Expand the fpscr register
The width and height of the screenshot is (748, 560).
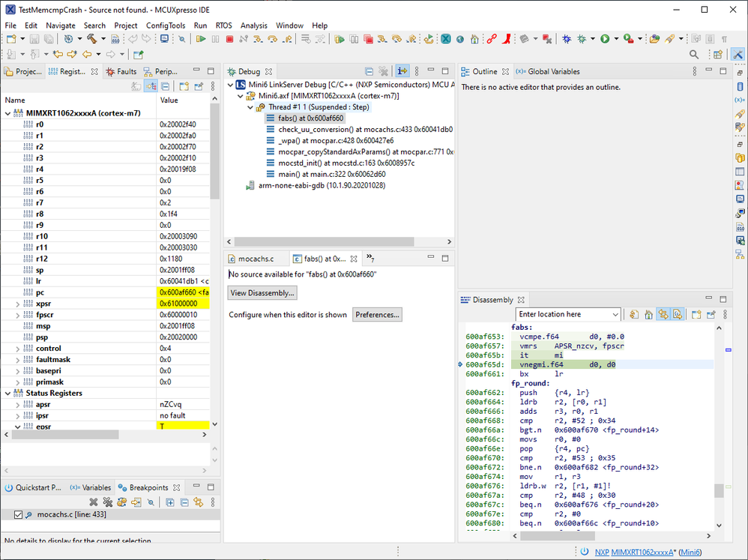18,315
